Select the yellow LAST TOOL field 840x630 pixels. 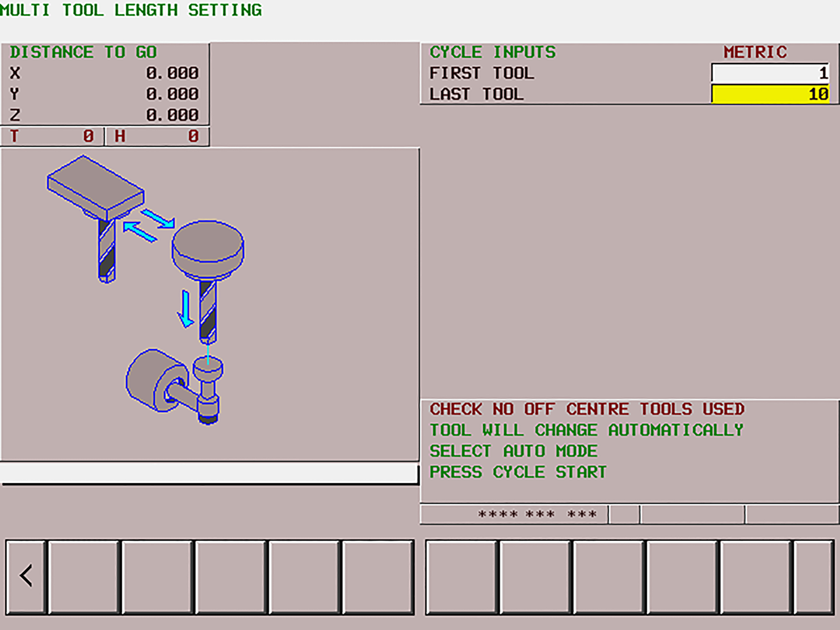pos(769,94)
